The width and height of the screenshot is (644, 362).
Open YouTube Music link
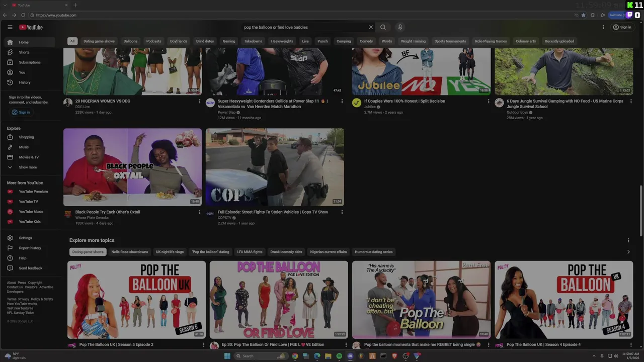(31, 212)
